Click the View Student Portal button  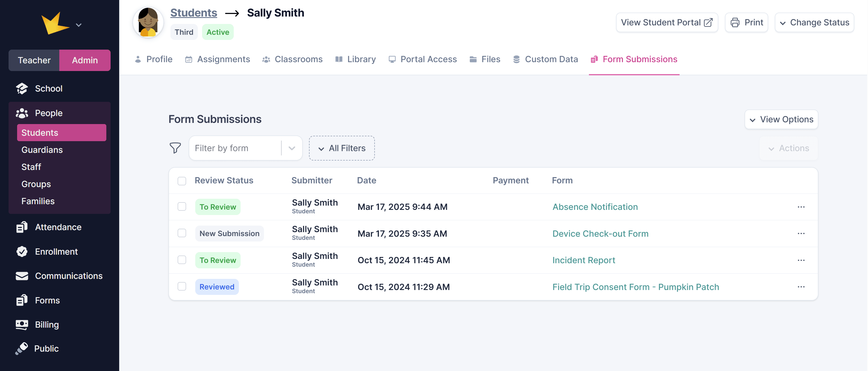pyautogui.click(x=666, y=23)
